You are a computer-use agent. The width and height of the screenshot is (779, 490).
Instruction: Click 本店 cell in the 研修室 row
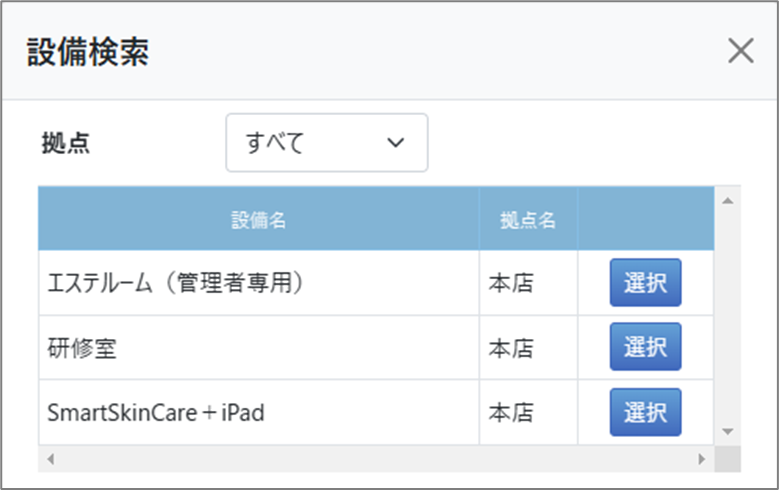click(x=511, y=348)
